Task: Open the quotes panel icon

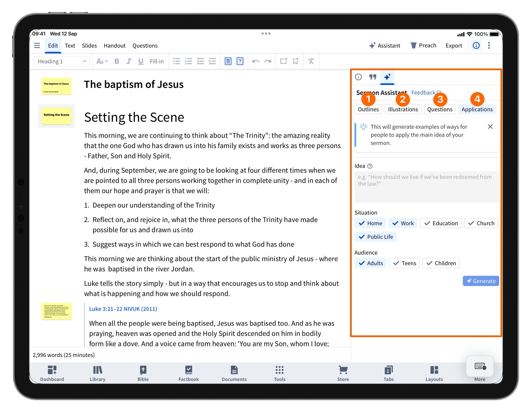Action: [372, 77]
